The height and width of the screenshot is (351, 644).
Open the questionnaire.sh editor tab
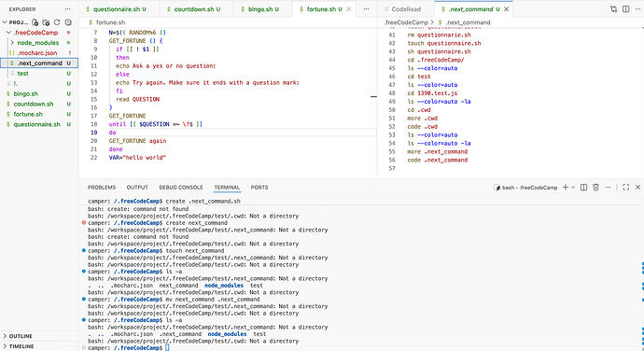coord(119,9)
